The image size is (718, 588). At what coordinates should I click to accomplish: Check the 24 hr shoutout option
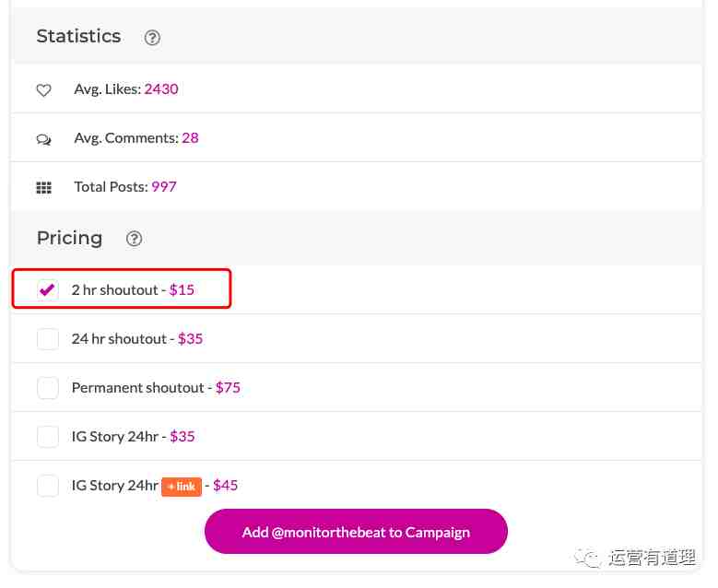[x=48, y=339]
